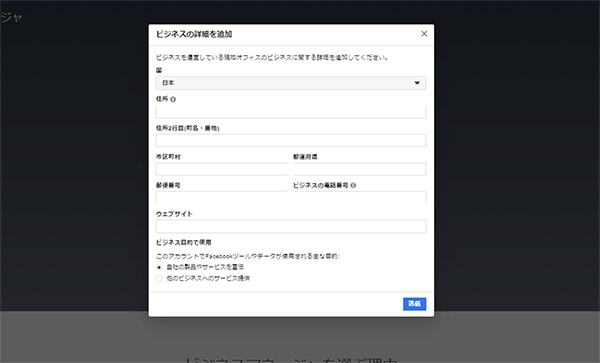Click the ビジネス目的で使用 heading text
Image resolution: width=600 pixels, height=363 pixels.
coord(184,242)
